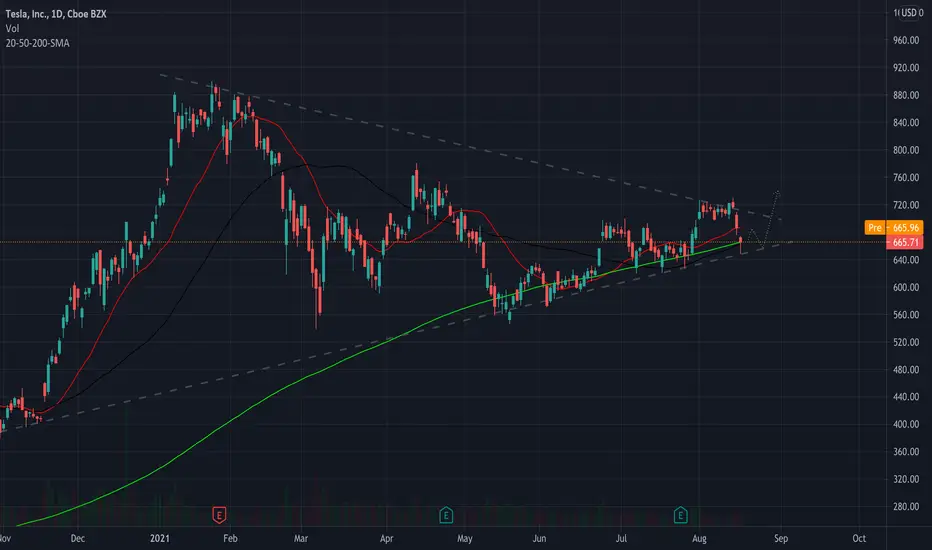932x550 pixels.
Task: Click the Vol indicator label
Action: pos(12,29)
